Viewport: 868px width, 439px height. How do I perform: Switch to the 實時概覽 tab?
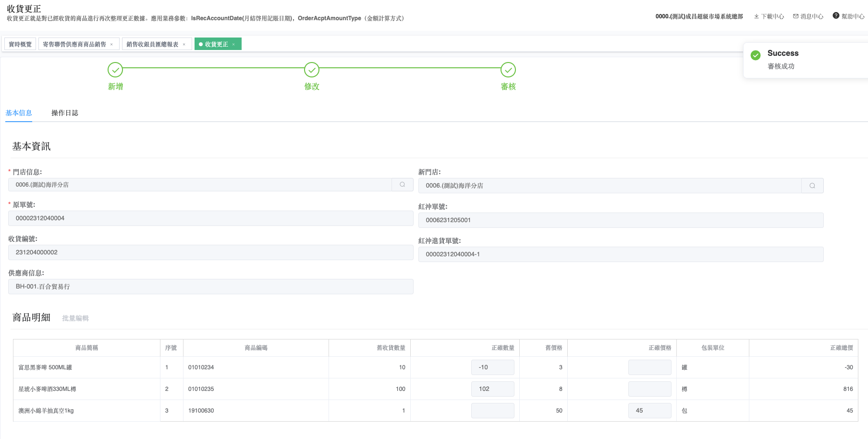pos(20,44)
